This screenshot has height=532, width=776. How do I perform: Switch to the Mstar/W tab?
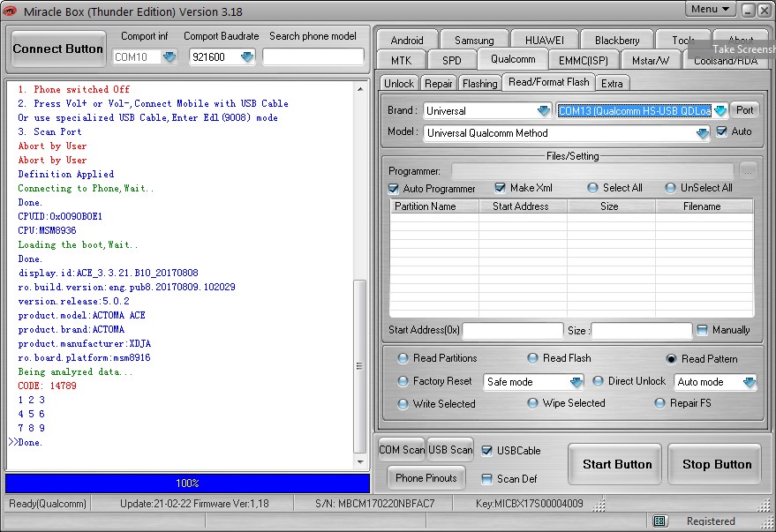click(x=651, y=60)
